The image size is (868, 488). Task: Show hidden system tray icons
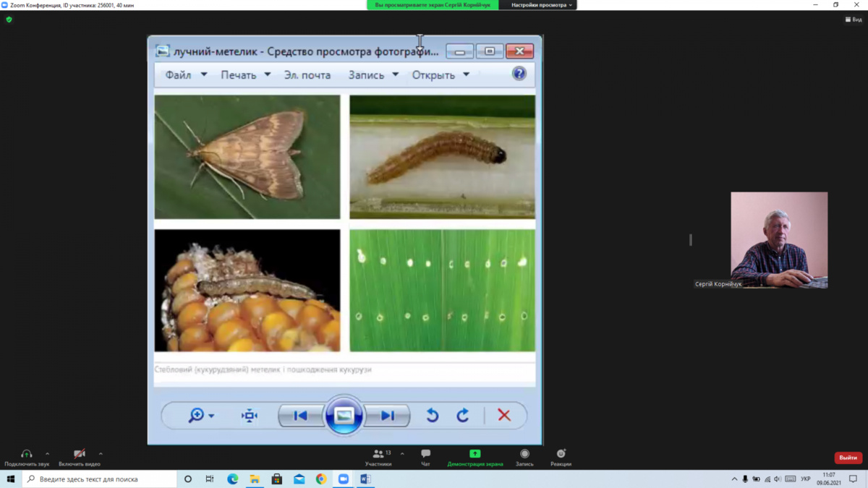point(734,479)
